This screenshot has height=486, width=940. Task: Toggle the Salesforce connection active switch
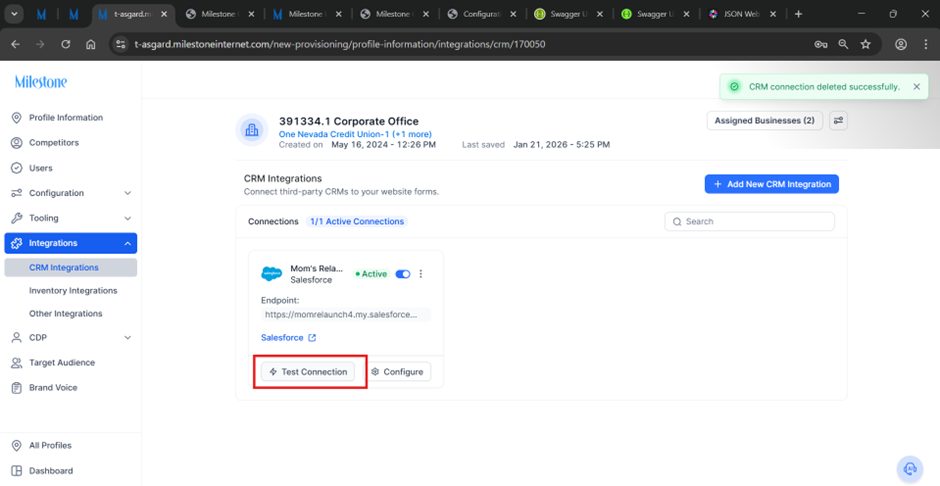coord(403,274)
